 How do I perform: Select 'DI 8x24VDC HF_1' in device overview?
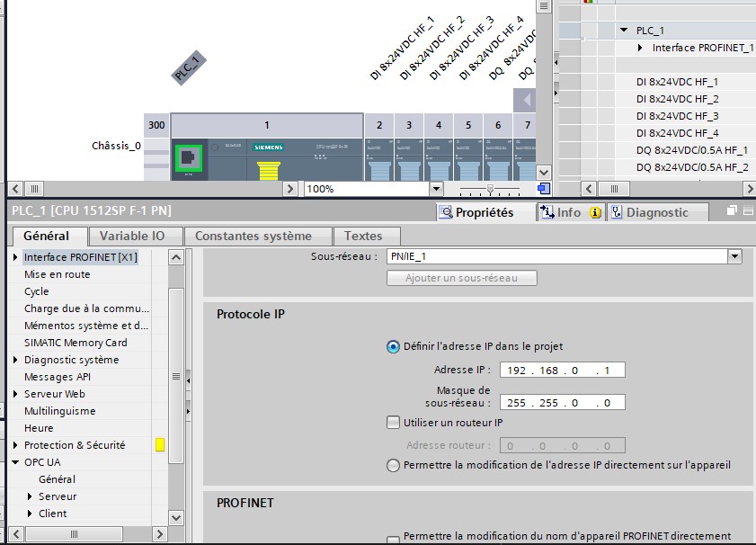point(677,82)
